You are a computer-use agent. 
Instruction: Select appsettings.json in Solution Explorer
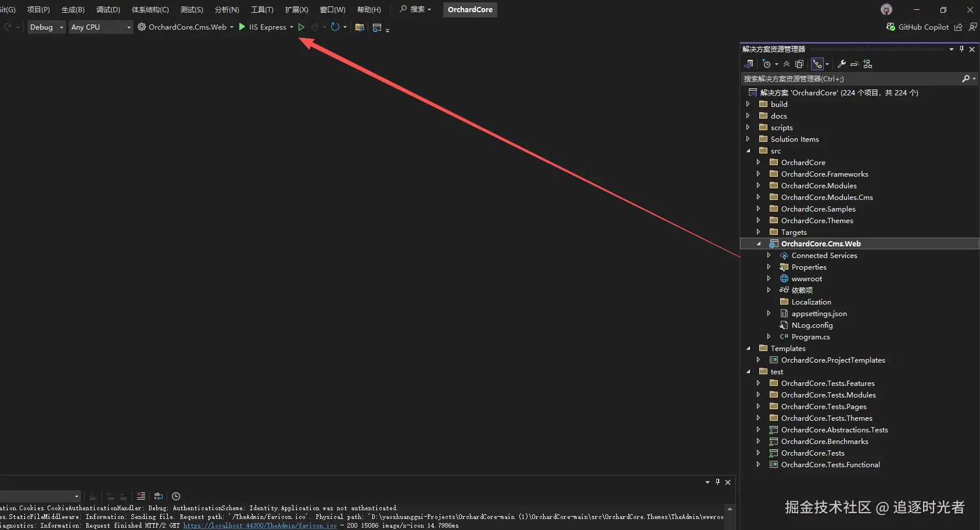click(819, 313)
